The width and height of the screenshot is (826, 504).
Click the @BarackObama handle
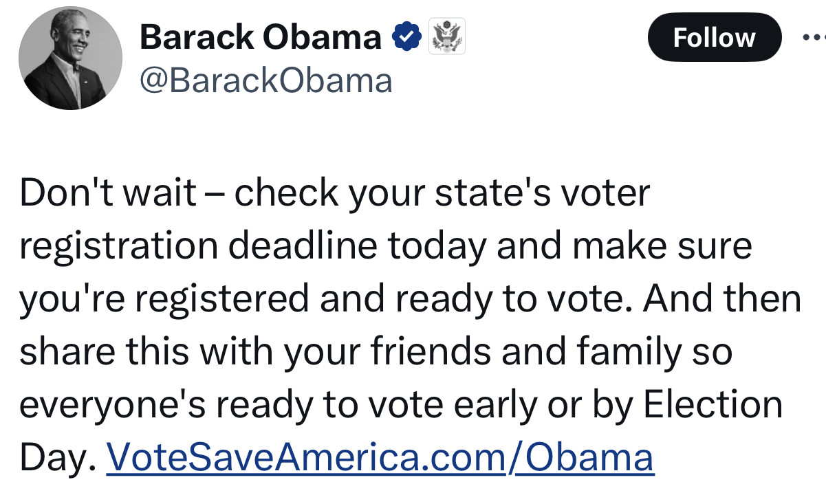266,80
